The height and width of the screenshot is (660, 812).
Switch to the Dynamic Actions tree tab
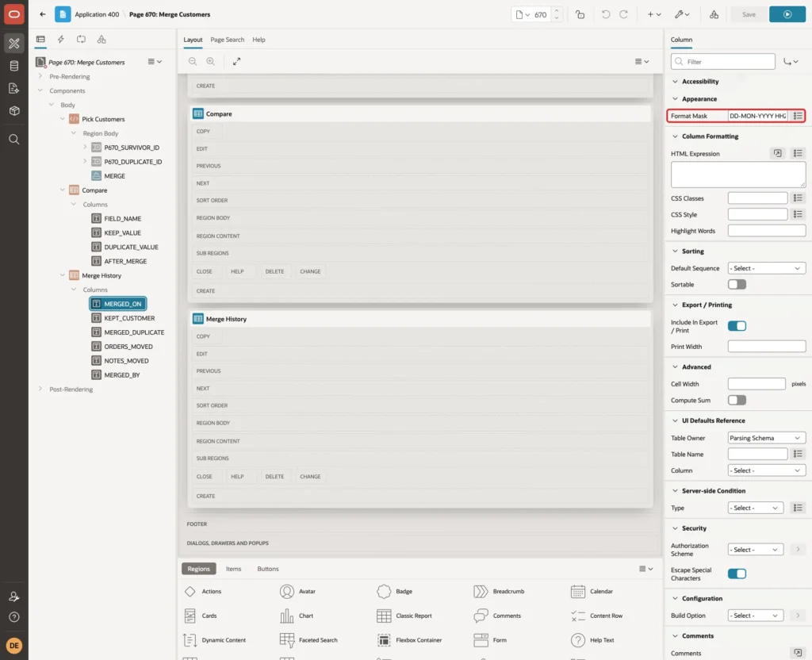click(x=60, y=40)
